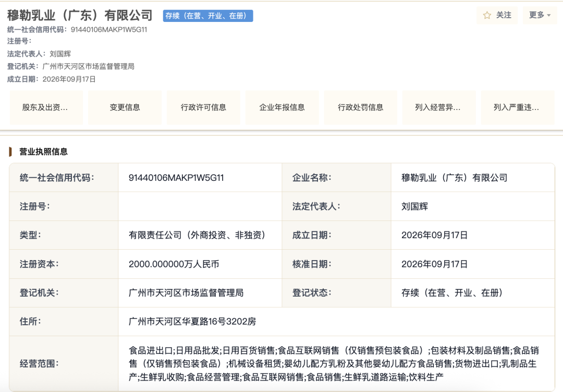
Task: Select the credit code in the header summary
Action: coord(109,30)
